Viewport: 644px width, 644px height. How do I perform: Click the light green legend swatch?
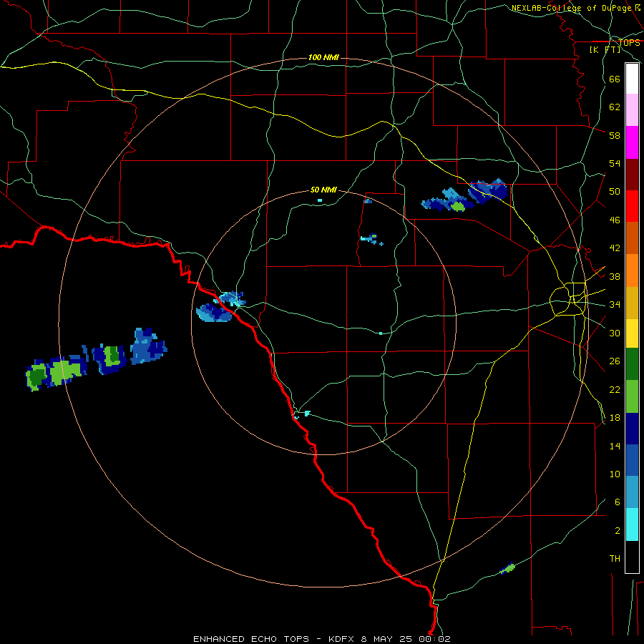coord(632,396)
